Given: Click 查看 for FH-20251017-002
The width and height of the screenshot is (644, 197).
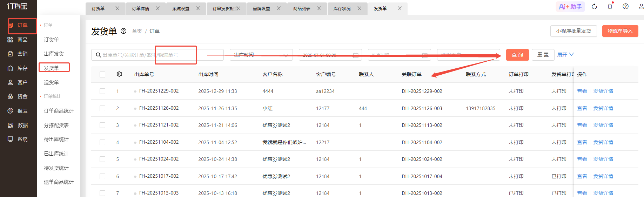Looking at the screenshot, I should (582, 176).
